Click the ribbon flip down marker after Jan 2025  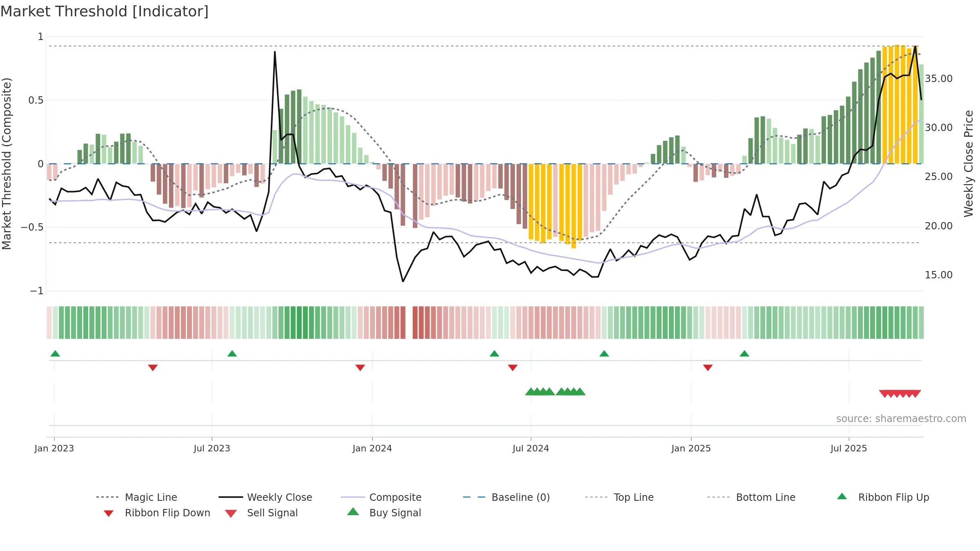pyautogui.click(x=708, y=368)
